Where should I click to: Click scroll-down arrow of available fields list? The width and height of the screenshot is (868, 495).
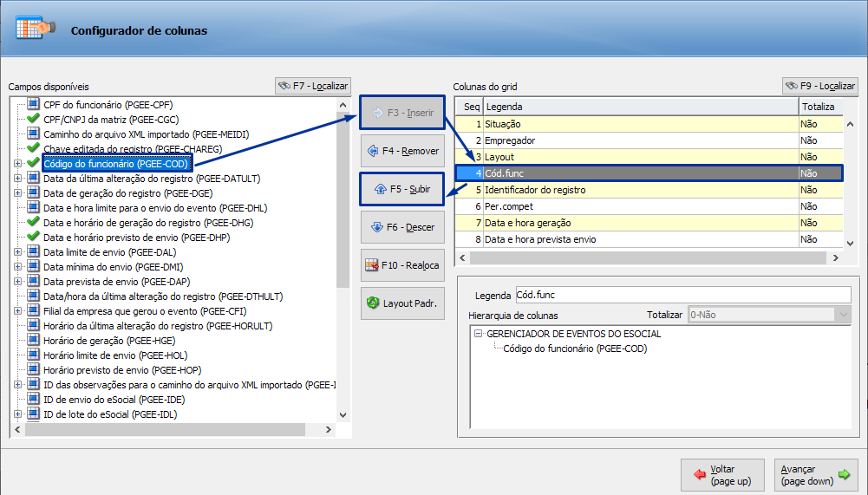[343, 414]
